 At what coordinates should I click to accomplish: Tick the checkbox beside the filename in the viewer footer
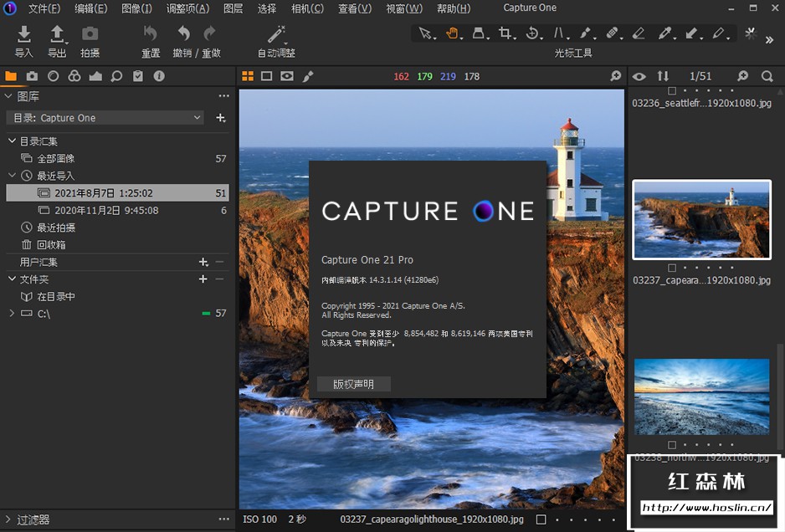pos(541,519)
